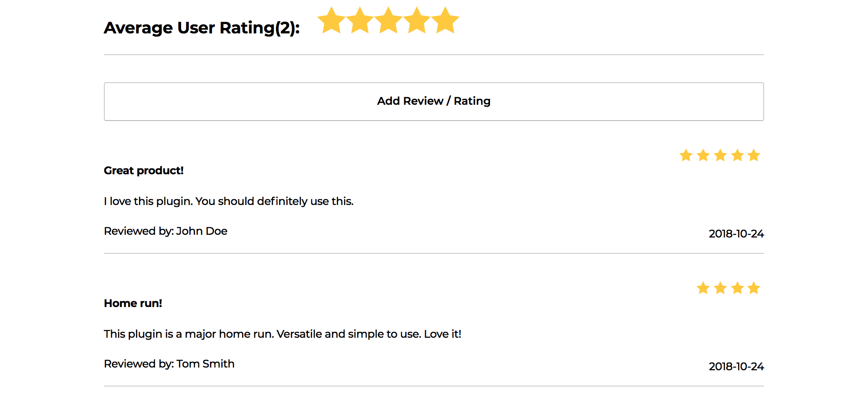Click Reviewed by: Tom Smith text
Image resolution: width=868 pixels, height=410 pixels.
(x=169, y=364)
